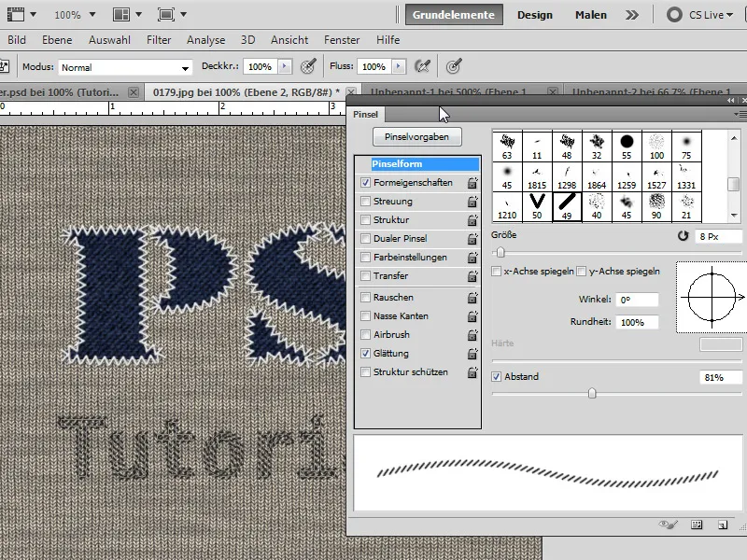Screen dimensions: 747x560
Task: Enable the Struktur checkbox
Action: [365, 219]
